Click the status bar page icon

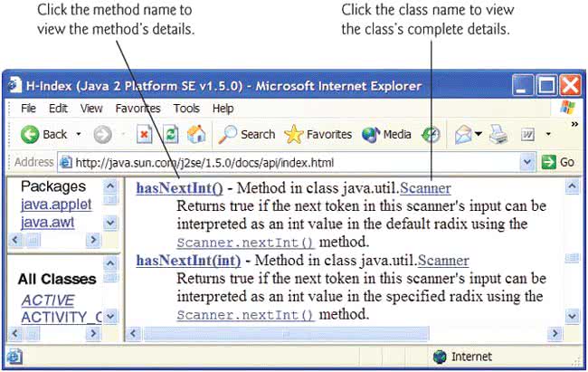click(14, 357)
